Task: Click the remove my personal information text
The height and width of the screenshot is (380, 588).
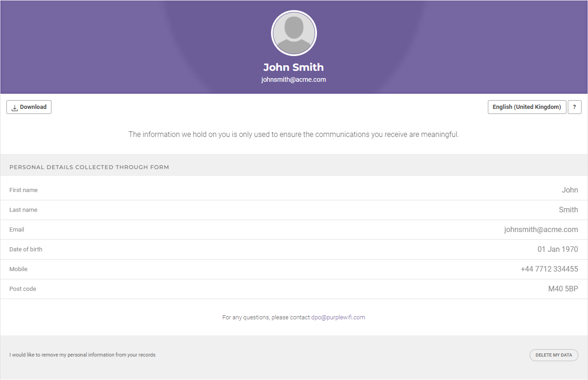Action: point(82,355)
